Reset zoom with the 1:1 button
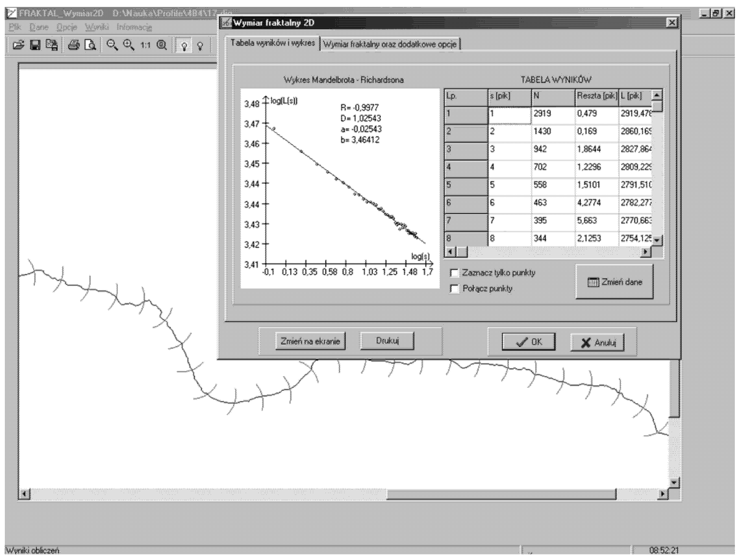This screenshot has height=560, width=741. coord(145,45)
